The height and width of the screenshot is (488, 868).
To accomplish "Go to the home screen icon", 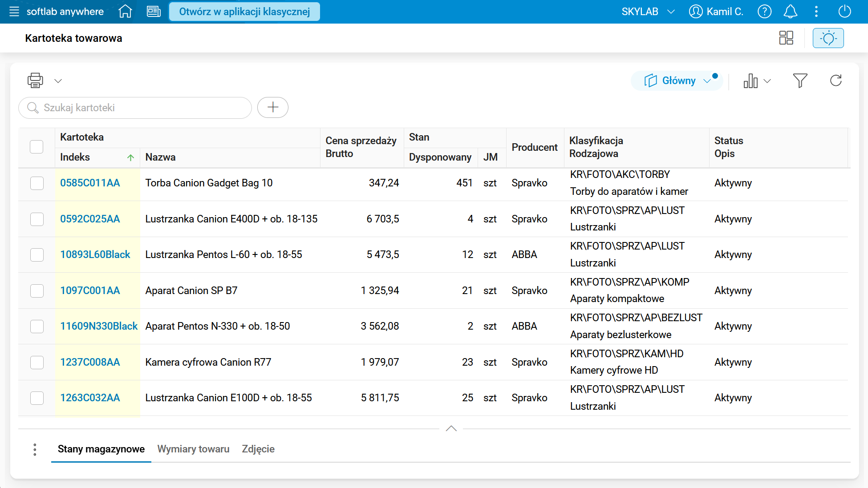I will tap(126, 12).
